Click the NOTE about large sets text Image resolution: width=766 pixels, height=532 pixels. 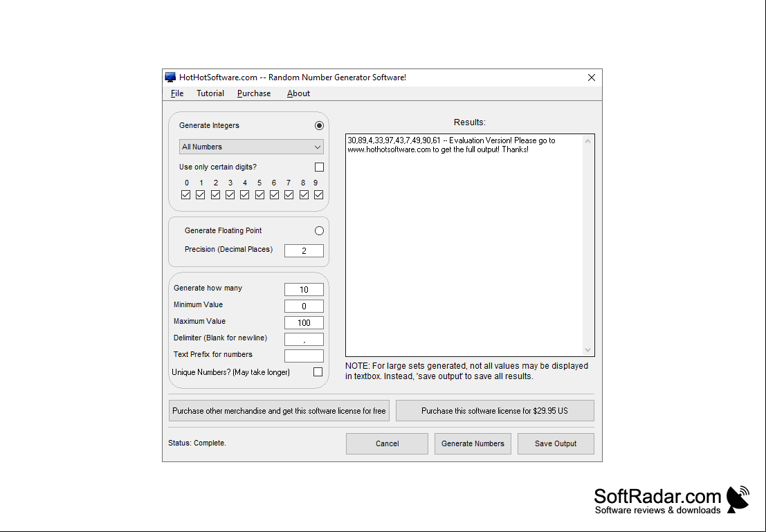click(466, 372)
